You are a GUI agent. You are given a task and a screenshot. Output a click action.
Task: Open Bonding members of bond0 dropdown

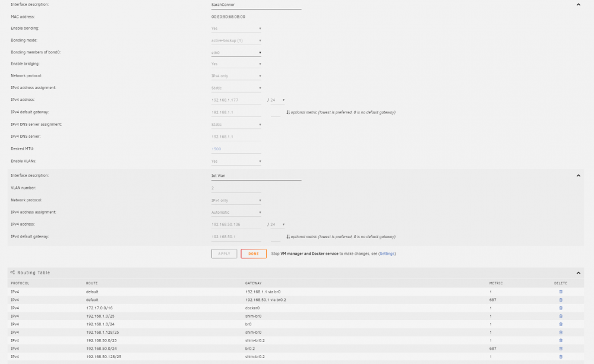(x=236, y=53)
